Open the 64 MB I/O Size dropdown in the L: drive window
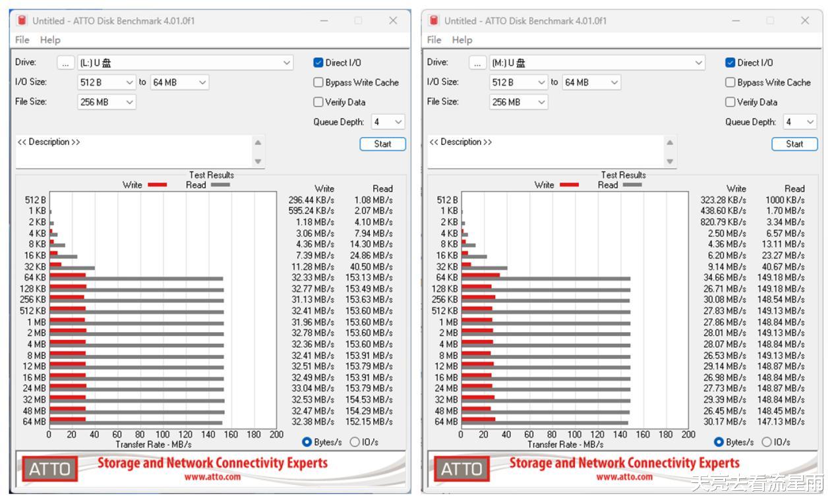This screenshot has height=504, width=834. point(180,82)
